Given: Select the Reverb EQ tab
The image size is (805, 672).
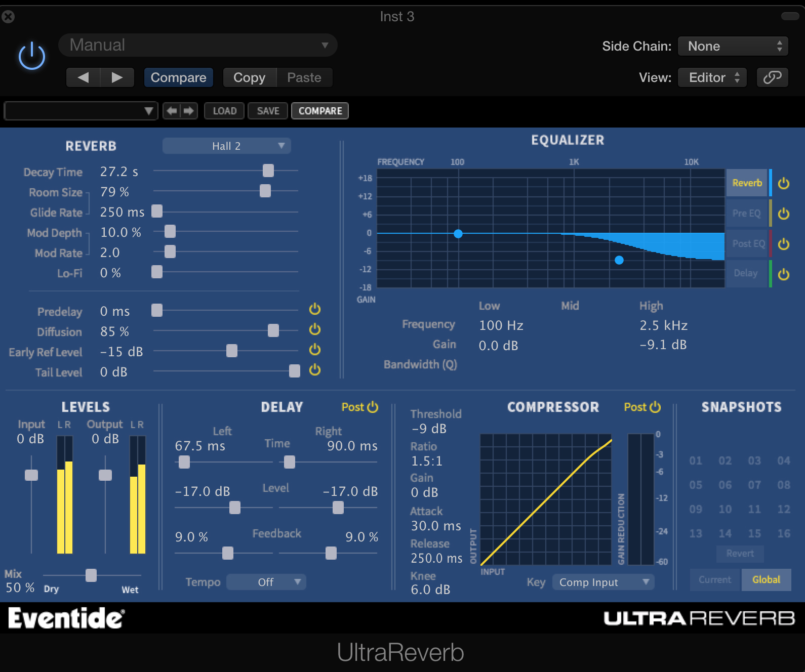Looking at the screenshot, I should coord(747,183).
